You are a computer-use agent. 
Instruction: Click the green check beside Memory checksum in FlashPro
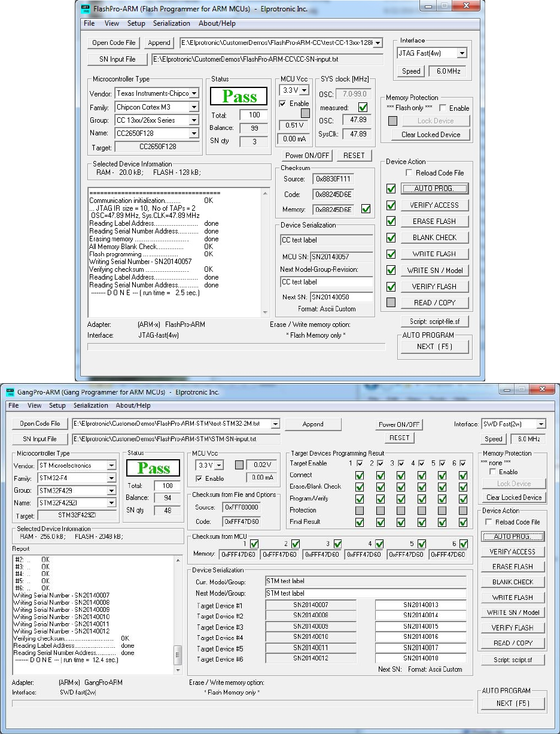tap(366, 210)
